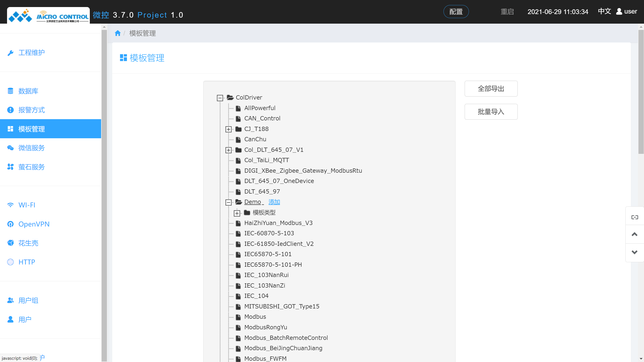This screenshot has width=644, height=362.
Task: Click the scroll-down chevron icon
Action: coord(634,252)
